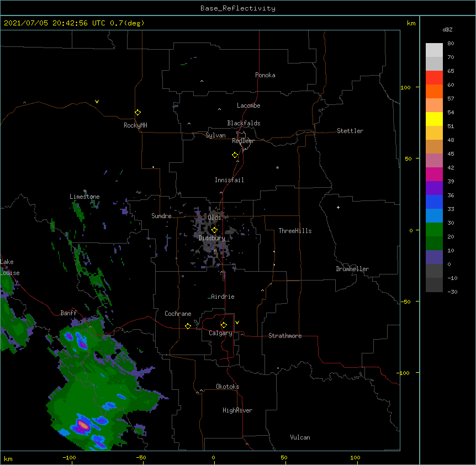Click the white asterisk marker east of Innisfail
Image resolution: width=476 pixels, height=465 pixels.
click(277, 167)
